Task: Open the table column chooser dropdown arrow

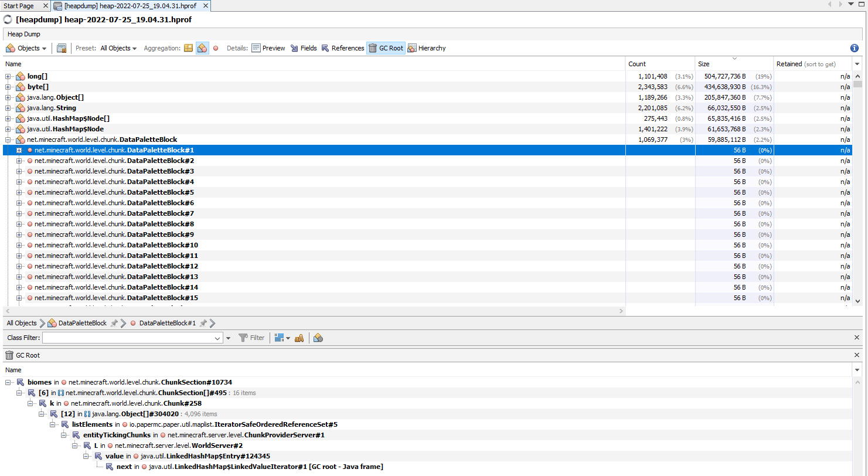Action: pos(857,64)
